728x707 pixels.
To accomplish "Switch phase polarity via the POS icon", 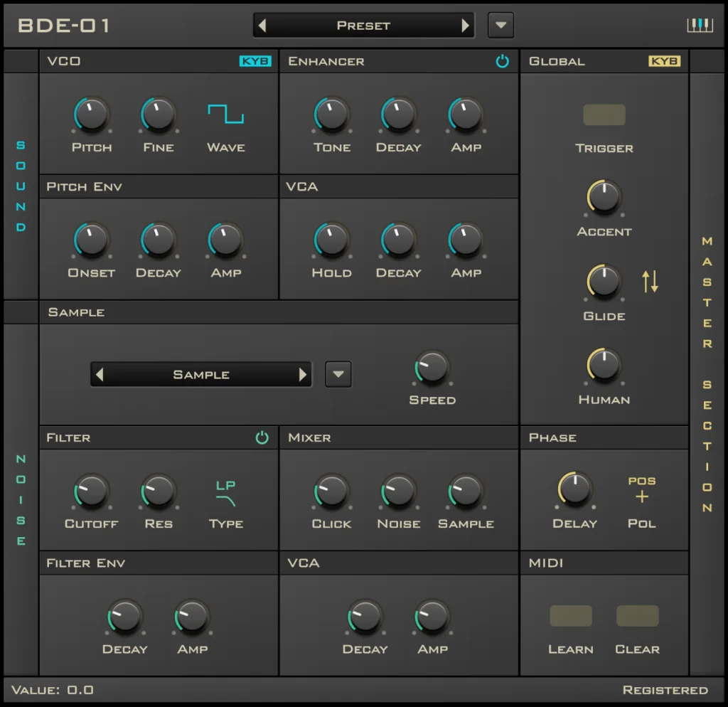I will (x=642, y=490).
